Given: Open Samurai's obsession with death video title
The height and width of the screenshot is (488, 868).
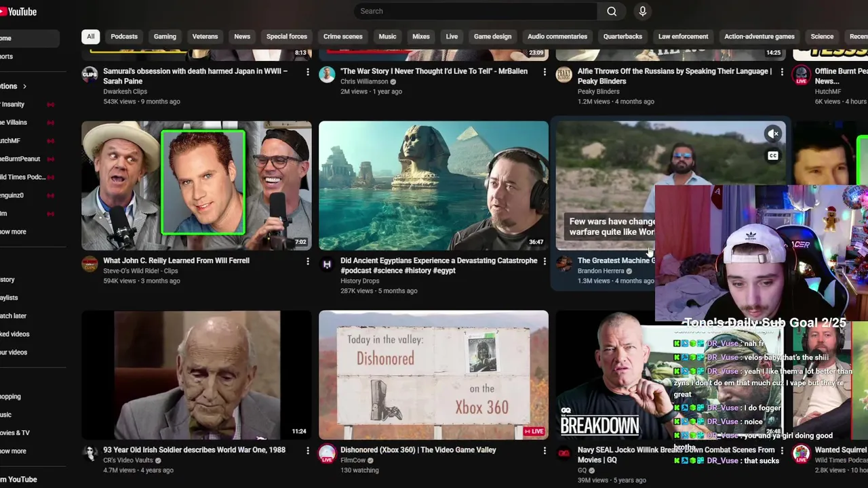Looking at the screenshot, I should 195,76.
